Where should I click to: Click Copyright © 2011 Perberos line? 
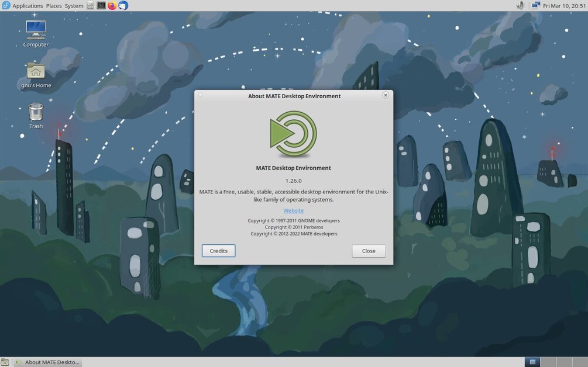click(x=294, y=227)
